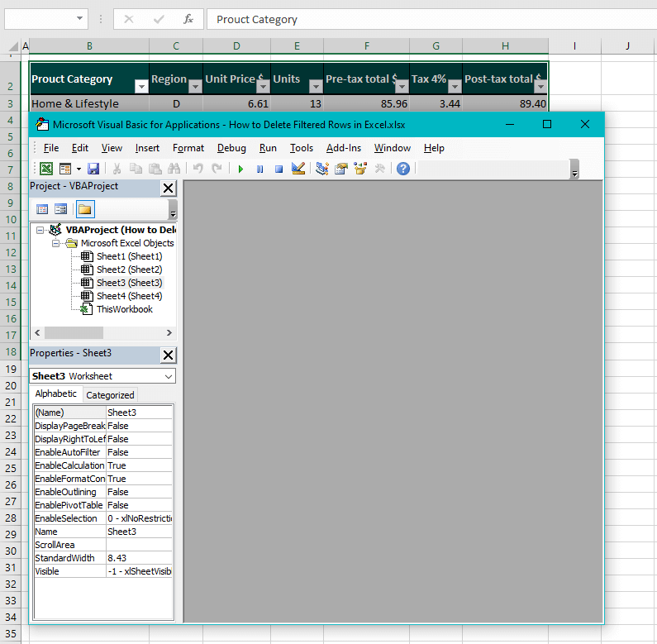Click the StandardWidth property value 8.43

tap(139, 558)
